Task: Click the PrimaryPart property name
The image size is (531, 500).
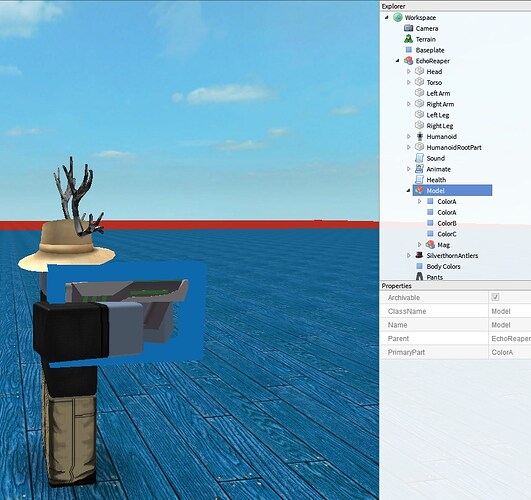Action: (x=406, y=352)
